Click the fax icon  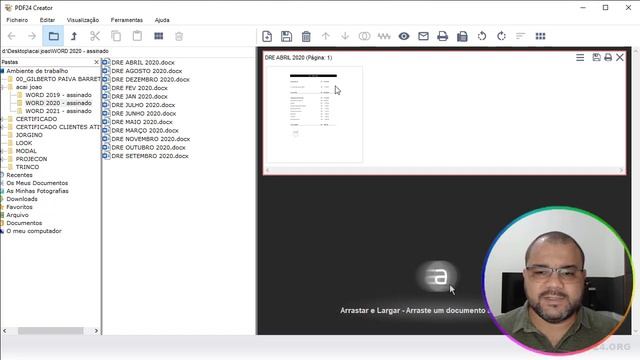[462, 36]
